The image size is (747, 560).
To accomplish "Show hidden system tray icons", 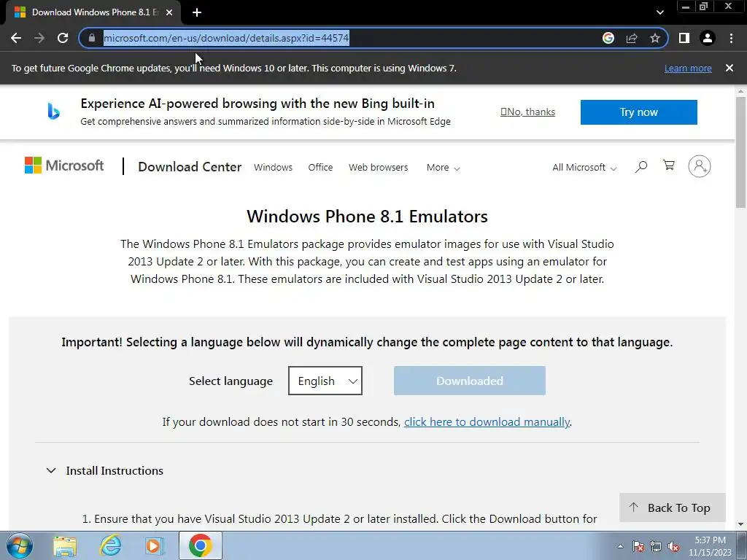I will (x=620, y=547).
